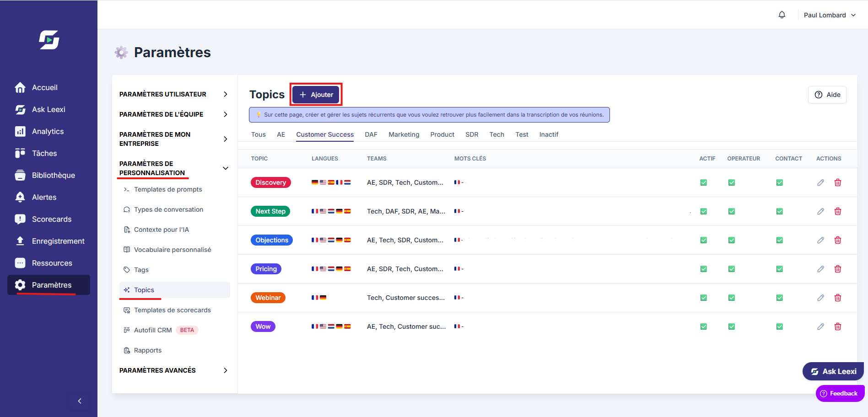Select the Customer Success tab

(x=325, y=134)
